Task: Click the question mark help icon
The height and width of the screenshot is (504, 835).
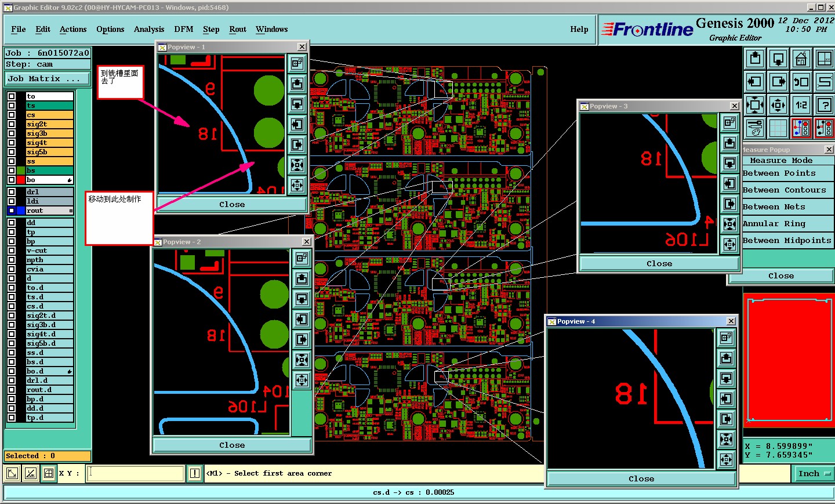Action: 824,105
